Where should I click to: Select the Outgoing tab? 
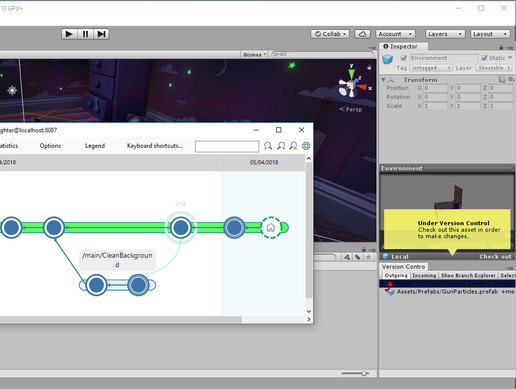396,275
